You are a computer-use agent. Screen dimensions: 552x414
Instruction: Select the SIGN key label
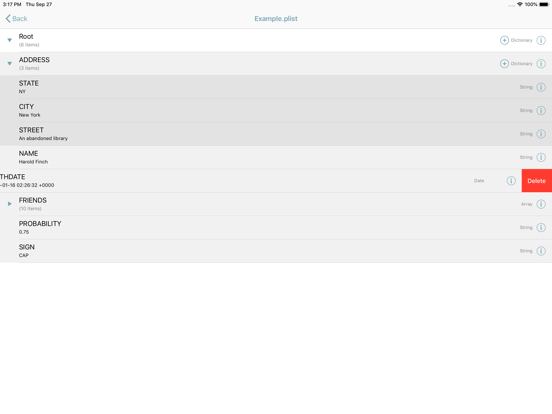26,247
